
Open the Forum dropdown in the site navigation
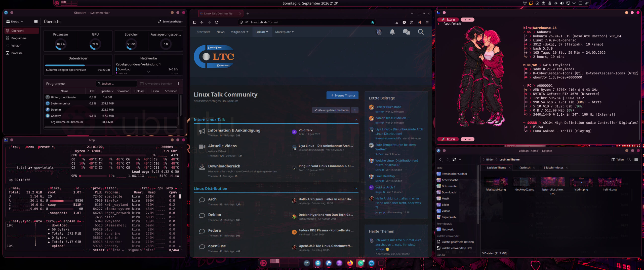[x=262, y=32]
